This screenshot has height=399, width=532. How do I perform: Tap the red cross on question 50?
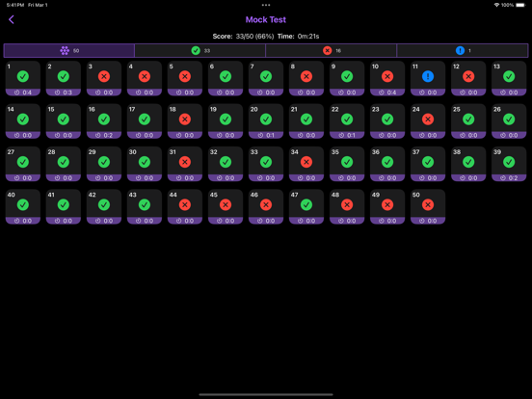428,204
